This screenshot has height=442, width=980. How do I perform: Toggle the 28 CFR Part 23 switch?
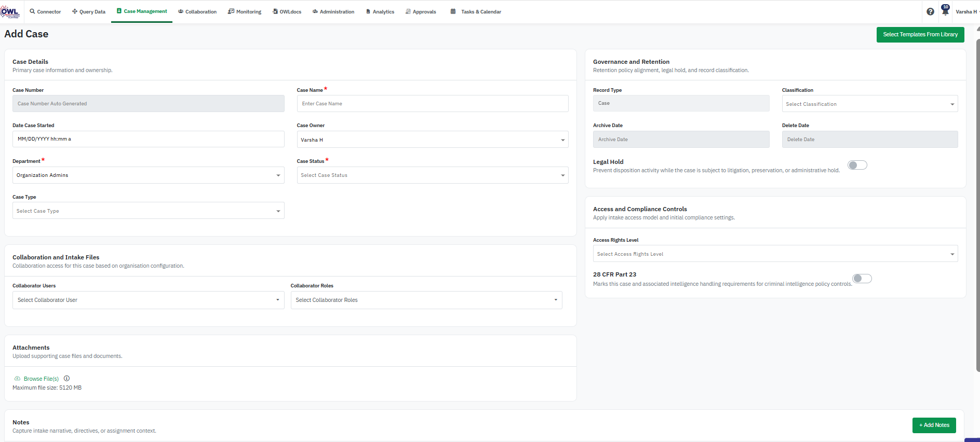pyautogui.click(x=862, y=279)
